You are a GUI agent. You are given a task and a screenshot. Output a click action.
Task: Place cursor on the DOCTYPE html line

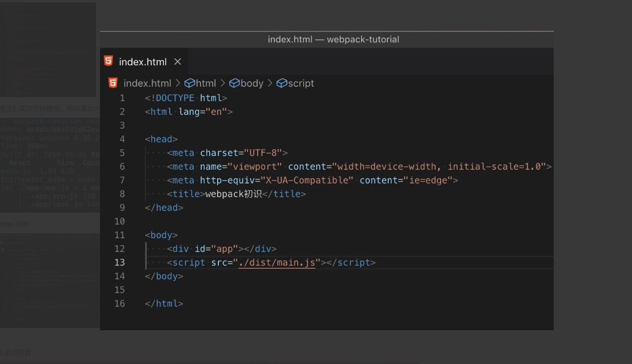[186, 98]
